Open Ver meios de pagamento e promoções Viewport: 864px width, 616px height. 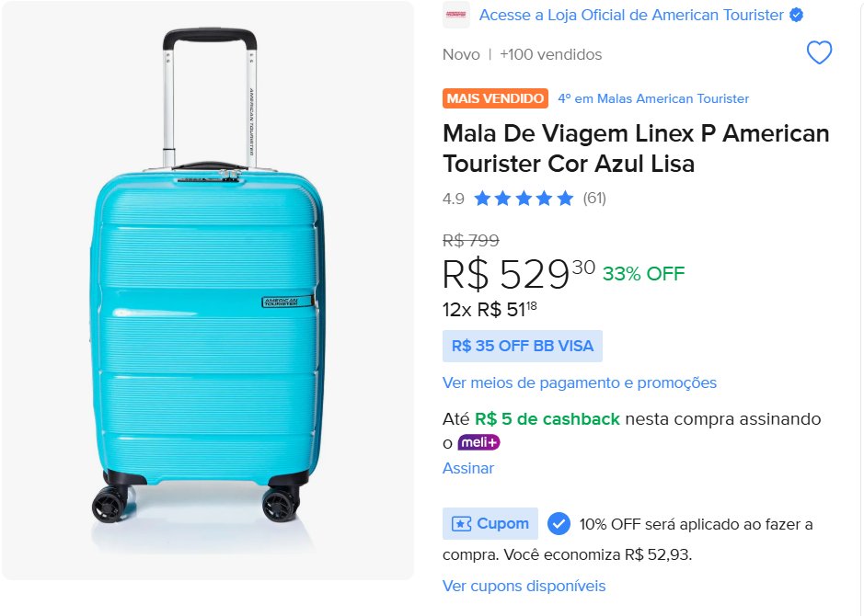(580, 382)
